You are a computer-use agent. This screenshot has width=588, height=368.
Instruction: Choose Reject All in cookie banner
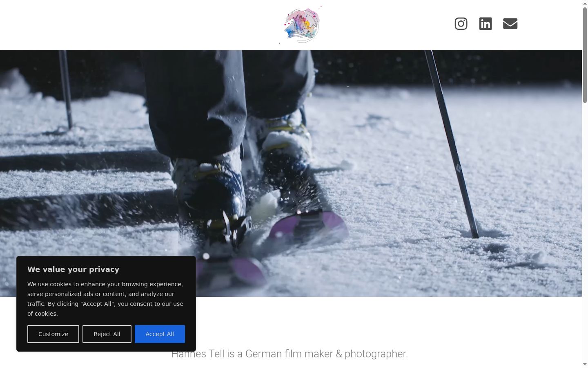pyautogui.click(x=107, y=334)
